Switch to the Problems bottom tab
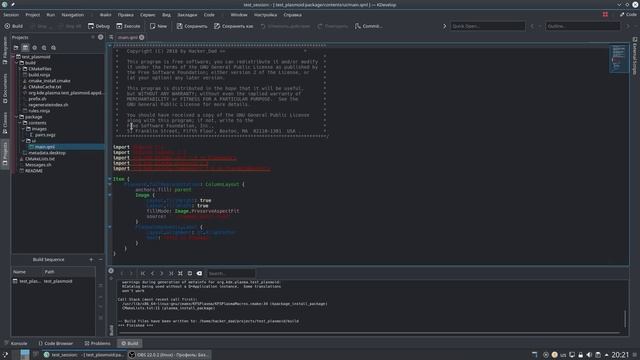 (x=98, y=343)
